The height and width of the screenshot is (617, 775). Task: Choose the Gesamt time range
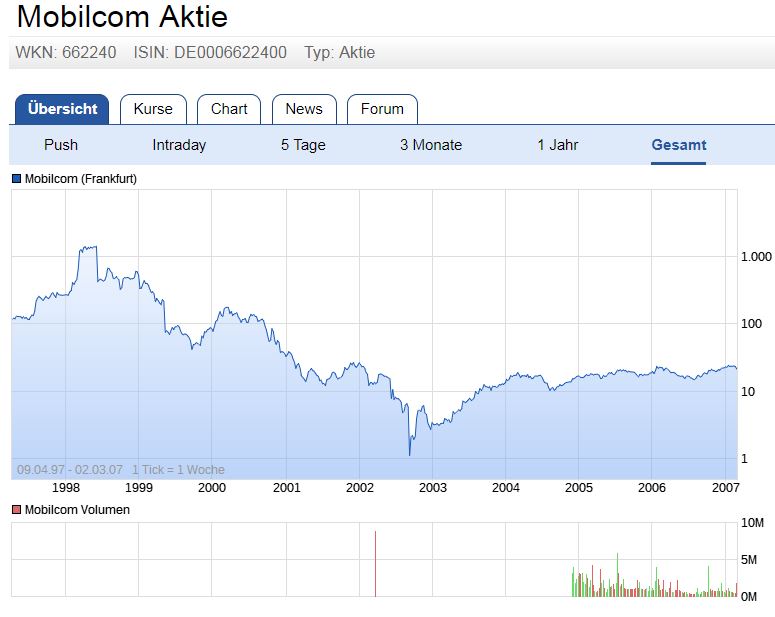[x=679, y=145]
